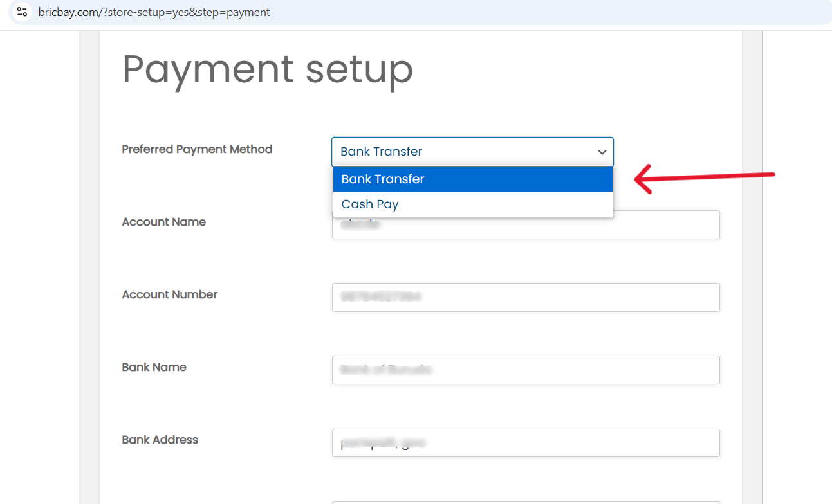Click the Bank Name label
The image size is (832, 504).
pos(154,367)
